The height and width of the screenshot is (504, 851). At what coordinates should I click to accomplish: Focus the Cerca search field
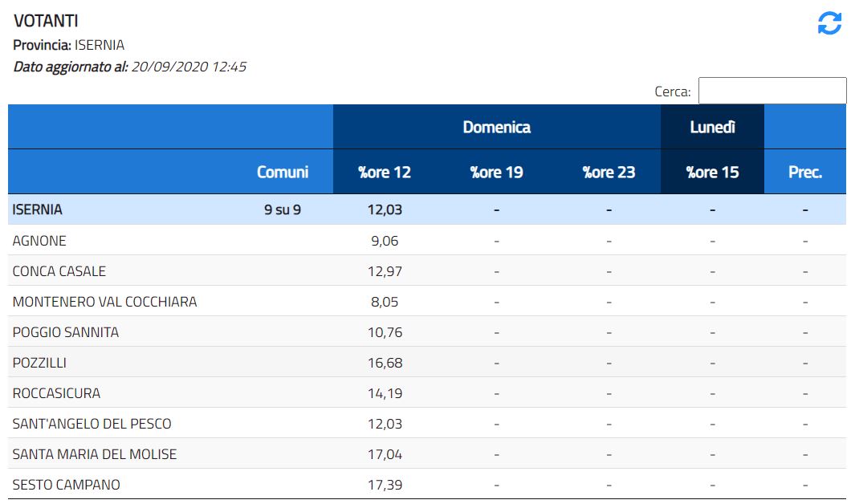pyautogui.click(x=772, y=91)
